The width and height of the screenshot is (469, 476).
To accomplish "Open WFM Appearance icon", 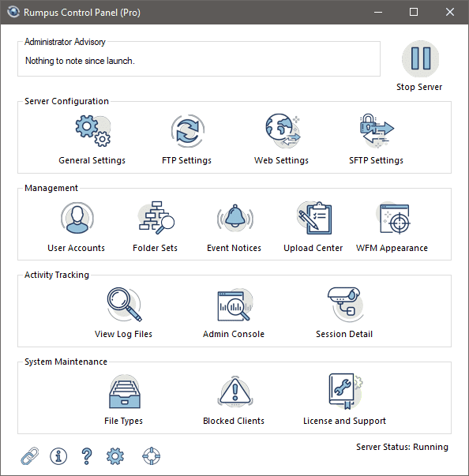I will 392,219.
